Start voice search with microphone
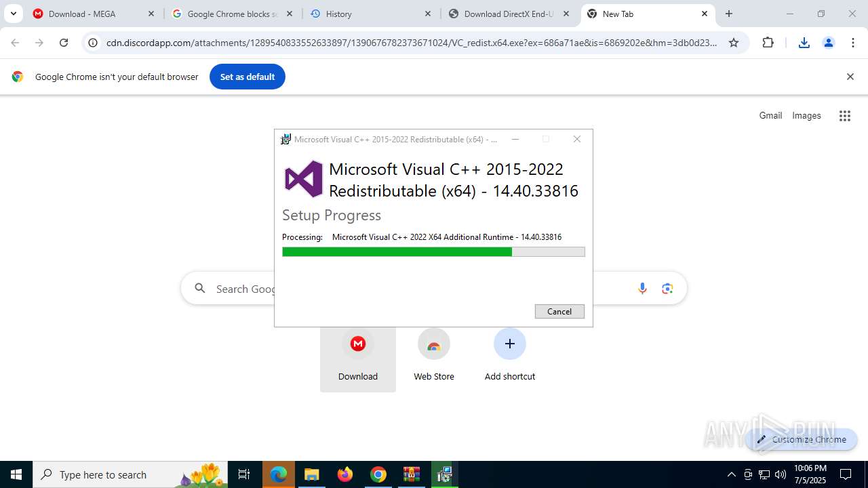The height and width of the screenshot is (488, 868). pos(642,289)
